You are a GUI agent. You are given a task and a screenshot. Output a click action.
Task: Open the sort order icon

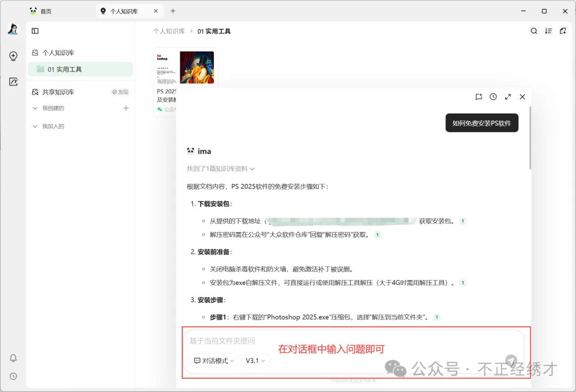pos(548,31)
